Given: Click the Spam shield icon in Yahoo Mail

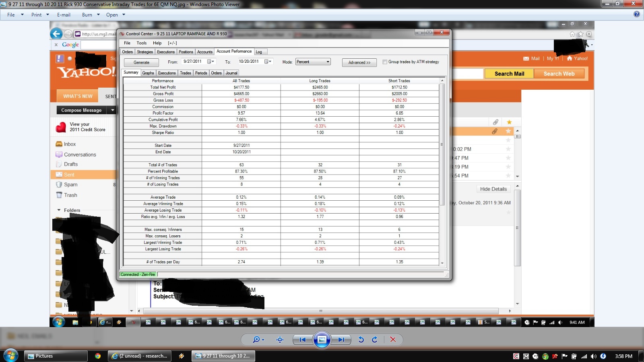Looking at the screenshot, I should coord(59,185).
